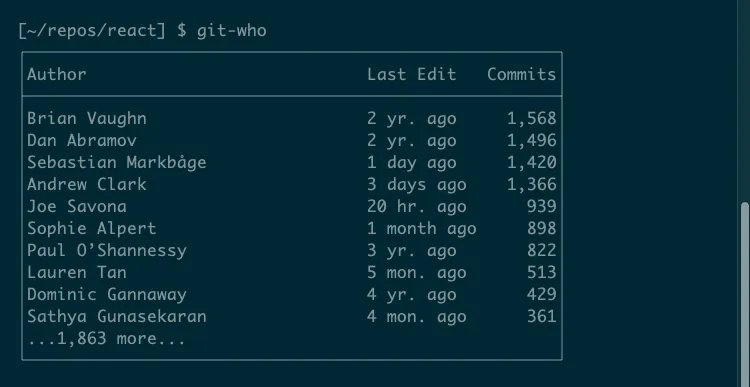The width and height of the screenshot is (750, 387).
Task: Select the Lauren Tan row
Action: point(291,273)
